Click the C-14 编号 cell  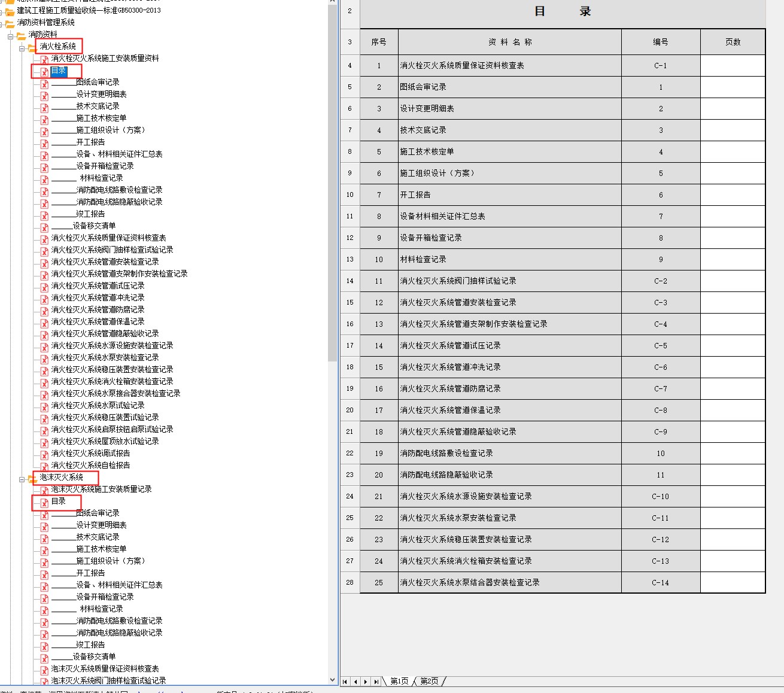coord(661,583)
